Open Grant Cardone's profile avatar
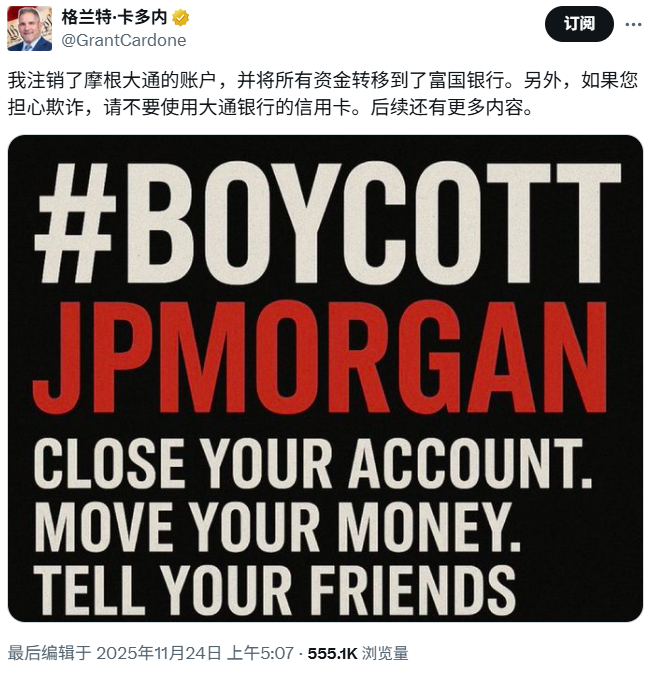Screen dimensions: 657x675 coord(30,28)
